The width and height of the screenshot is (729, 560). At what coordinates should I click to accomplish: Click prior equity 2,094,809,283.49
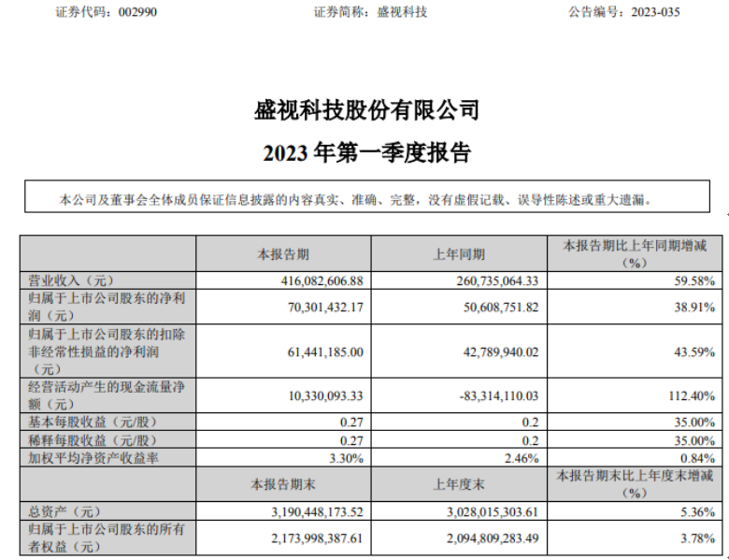tap(493, 538)
